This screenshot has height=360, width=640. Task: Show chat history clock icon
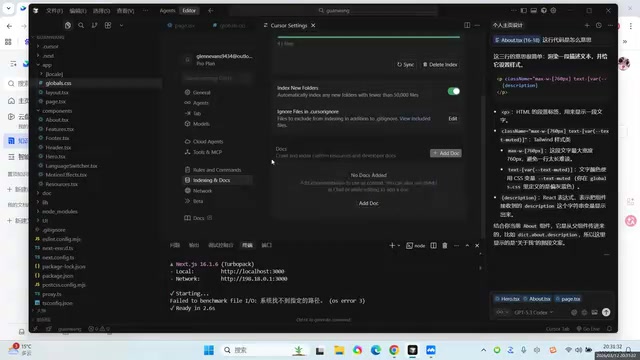click(x=598, y=25)
